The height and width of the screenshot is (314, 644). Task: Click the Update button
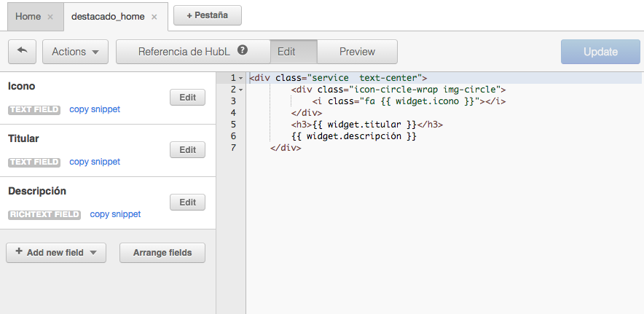click(600, 52)
